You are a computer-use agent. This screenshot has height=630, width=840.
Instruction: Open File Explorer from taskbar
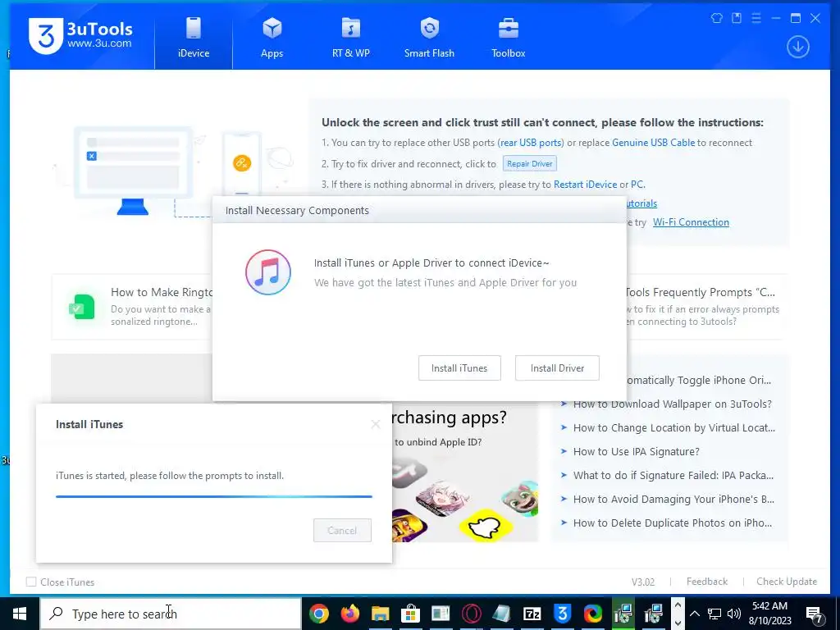click(x=381, y=614)
